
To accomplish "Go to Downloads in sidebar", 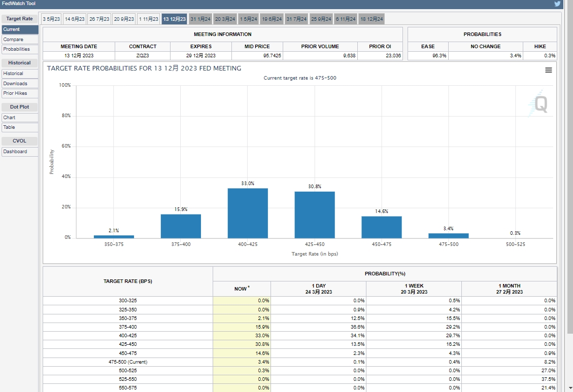I will click(x=15, y=84).
